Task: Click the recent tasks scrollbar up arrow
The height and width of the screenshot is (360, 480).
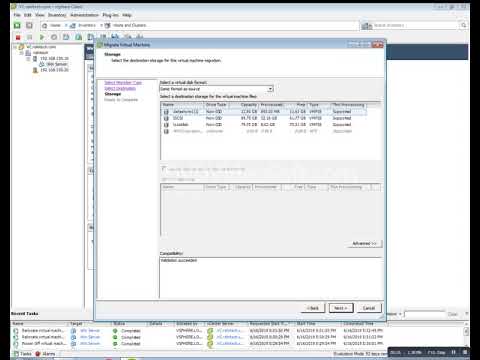Action: pyautogui.click(x=466, y=324)
